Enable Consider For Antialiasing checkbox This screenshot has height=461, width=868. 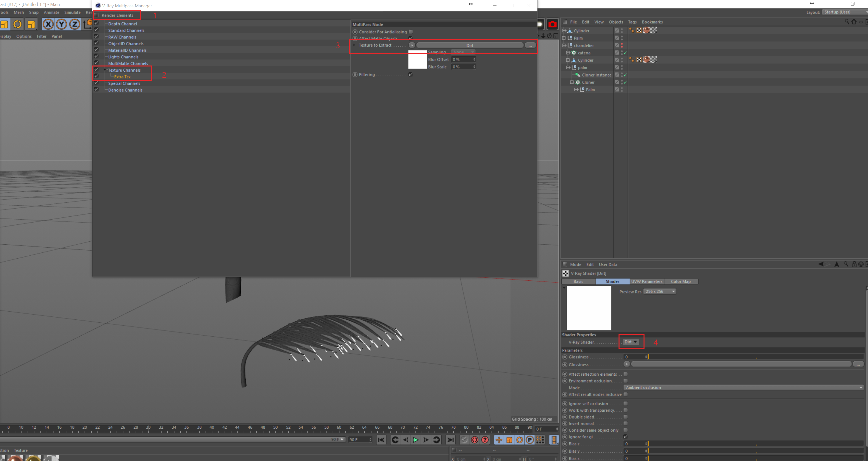click(x=411, y=32)
